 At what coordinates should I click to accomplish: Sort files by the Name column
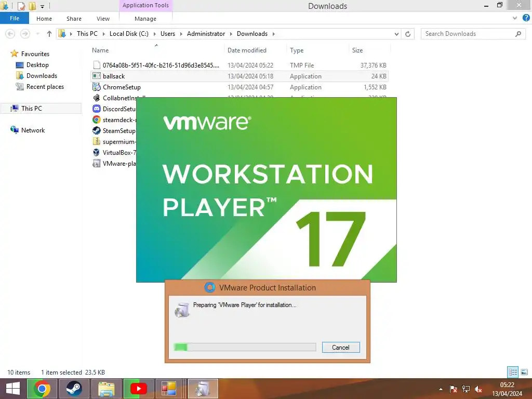[x=100, y=50]
